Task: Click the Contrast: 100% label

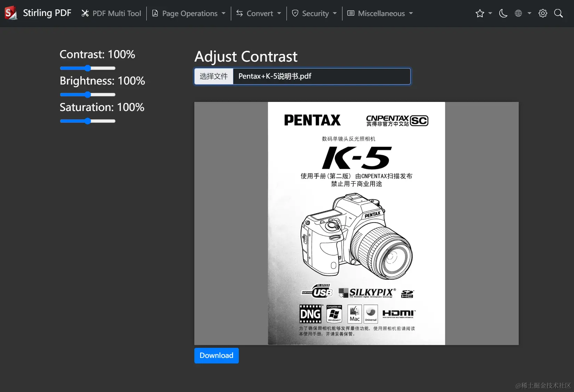Action: tap(97, 54)
